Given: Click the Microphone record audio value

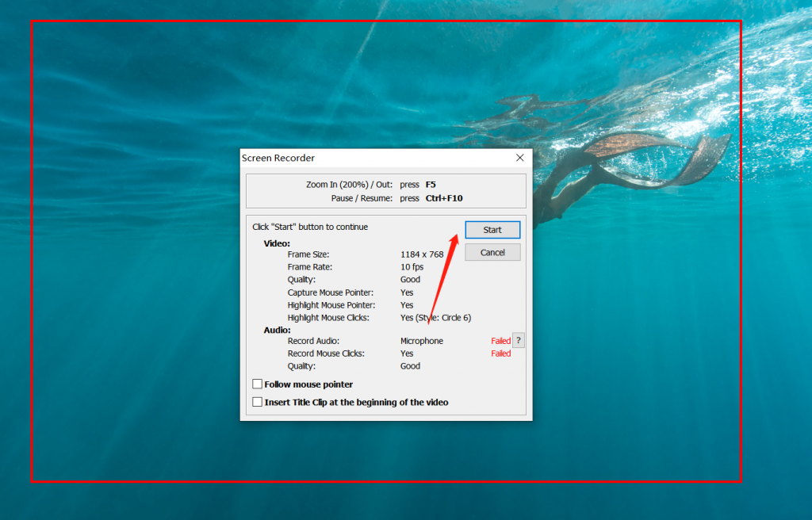Looking at the screenshot, I should pos(422,341).
